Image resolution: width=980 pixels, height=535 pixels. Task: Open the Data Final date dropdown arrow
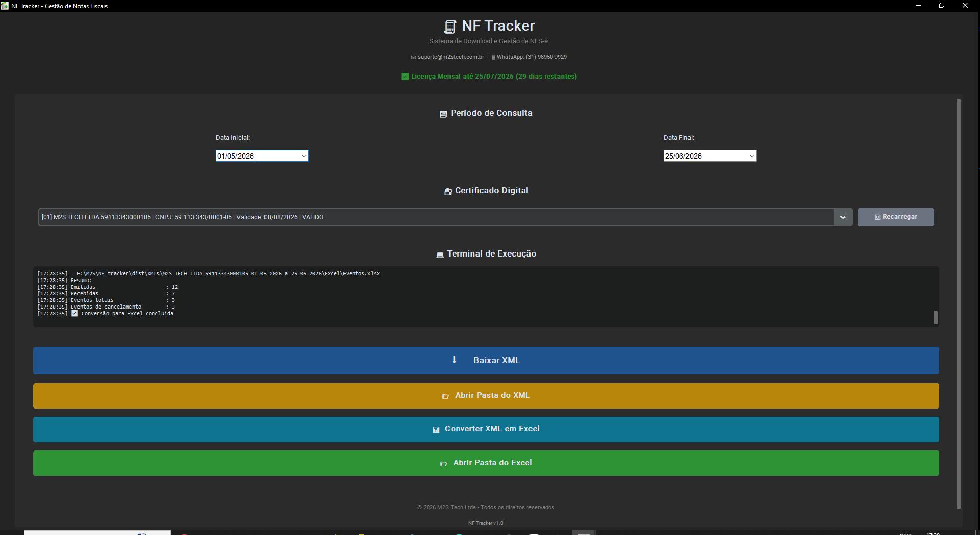pos(752,156)
